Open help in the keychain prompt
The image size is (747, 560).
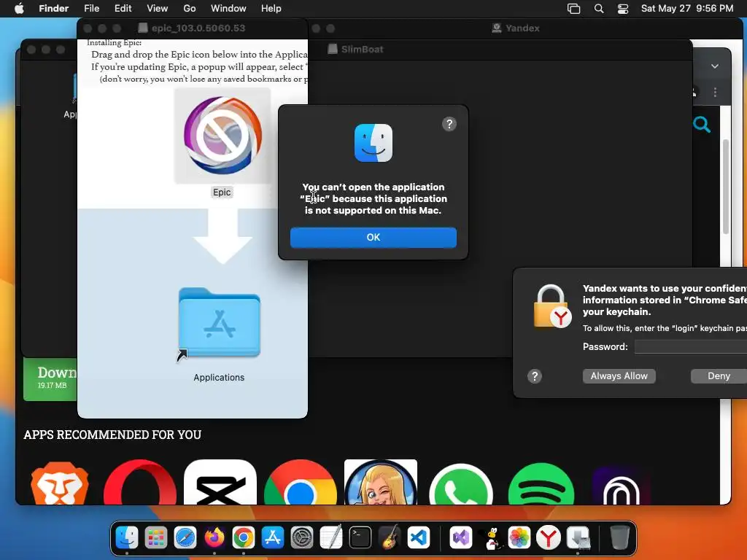point(535,376)
